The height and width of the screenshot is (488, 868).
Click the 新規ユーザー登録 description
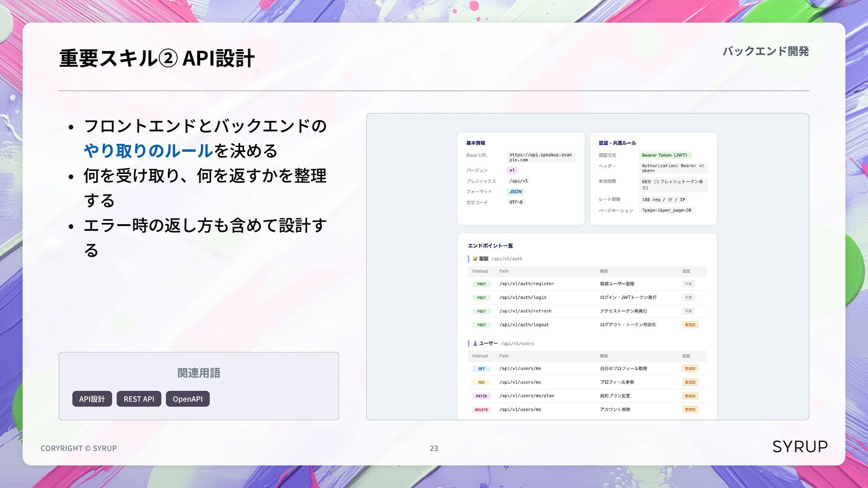pyautogui.click(x=617, y=284)
